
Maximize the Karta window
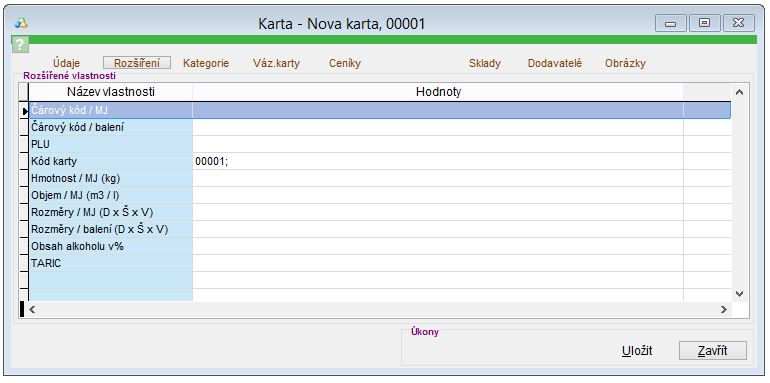[x=705, y=23]
